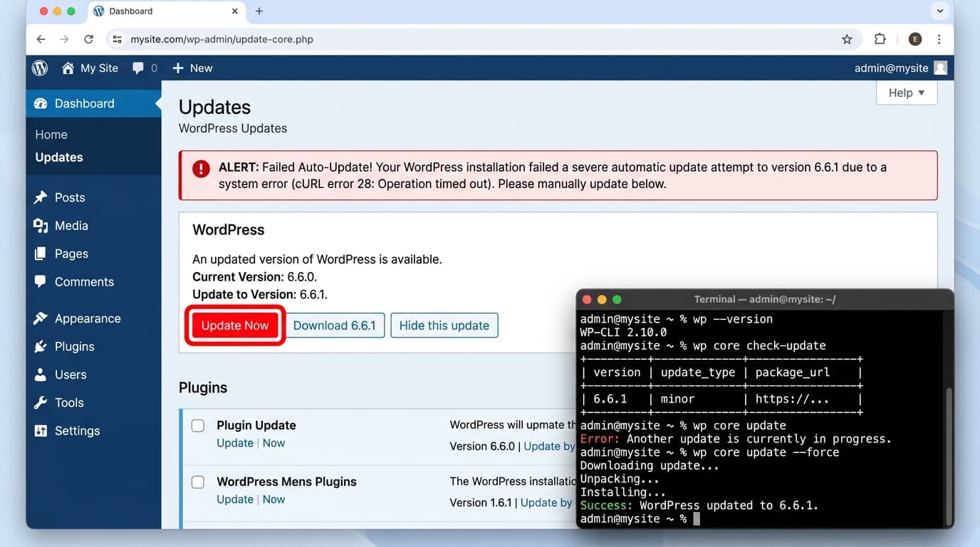Open the Comments screen

[x=84, y=281]
